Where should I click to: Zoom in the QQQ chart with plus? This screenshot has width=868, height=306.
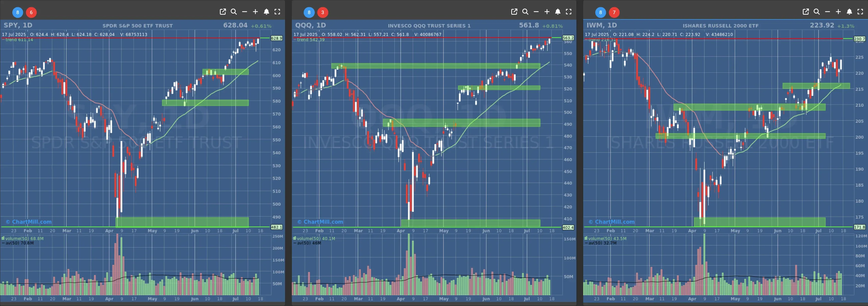[x=547, y=12]
